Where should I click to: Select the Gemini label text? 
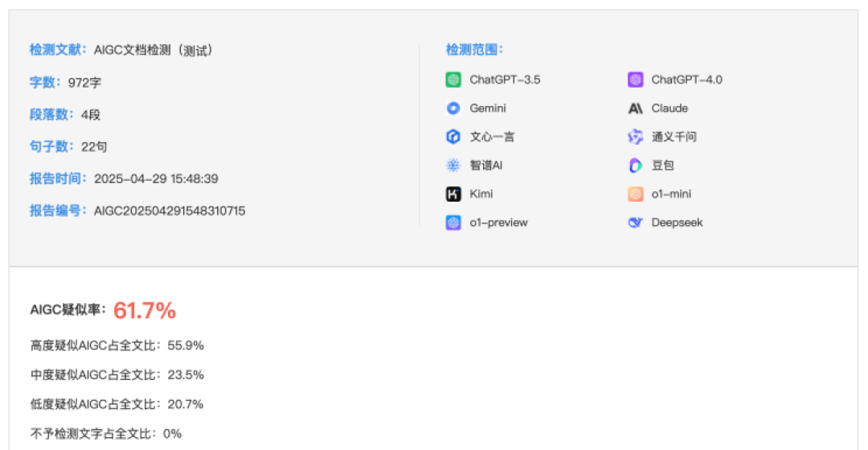tap(488, 108)
